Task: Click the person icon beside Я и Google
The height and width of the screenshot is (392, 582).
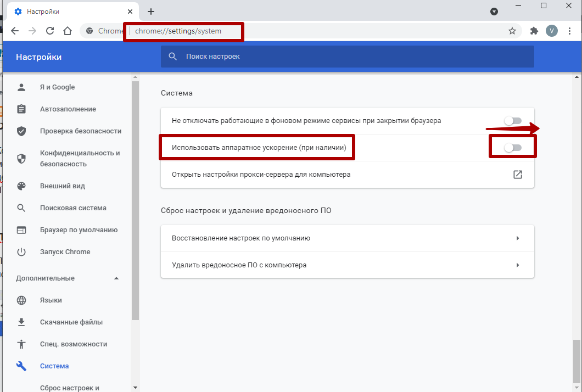Action: tap(21, 87)
